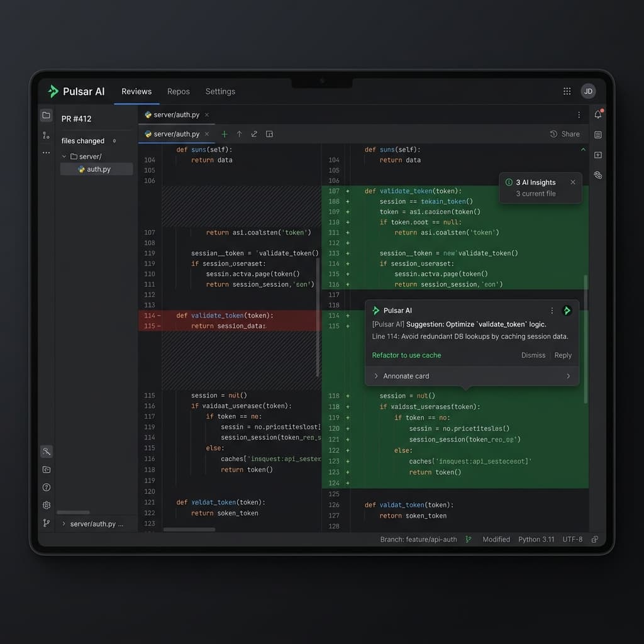
Task: Open the folder view icon in lower sidebar
Action: [x=47, y=469]
